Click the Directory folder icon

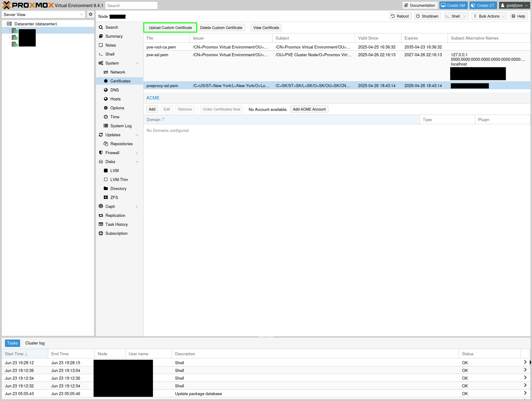point(106,188)
